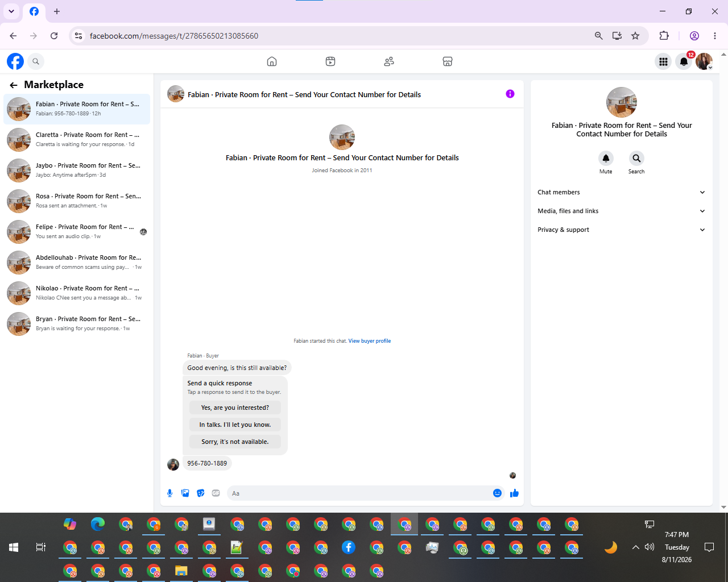728x582 pixels.
Task: Click the 'Good evening, is this still available?' message
Action: coord(237,368)
